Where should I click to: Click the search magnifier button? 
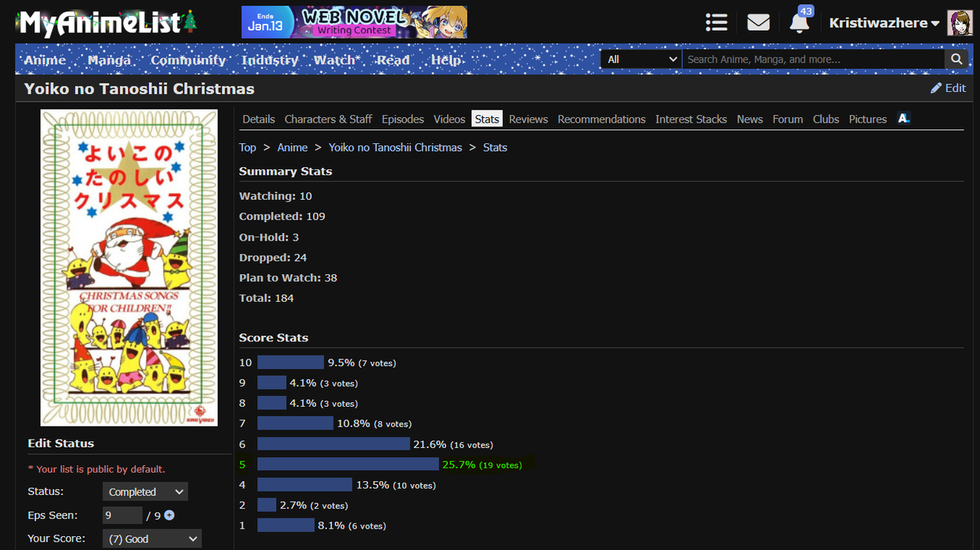point(956,59)
